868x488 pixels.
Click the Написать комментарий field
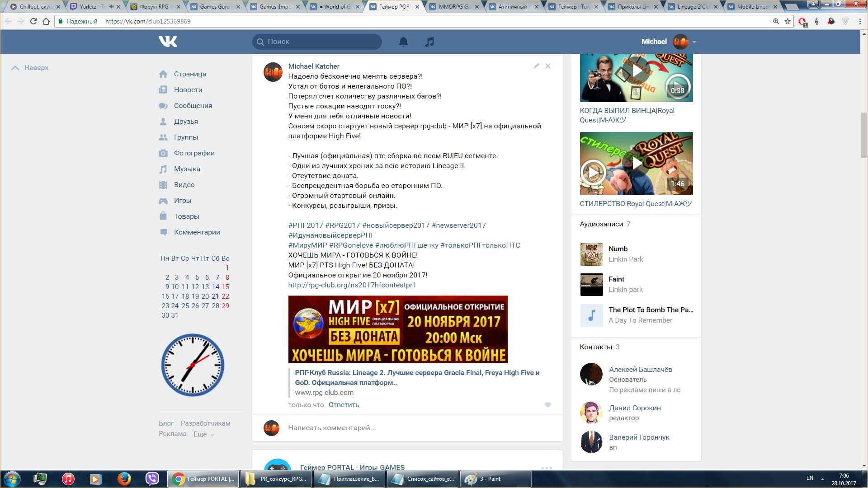tap(332, 428)
